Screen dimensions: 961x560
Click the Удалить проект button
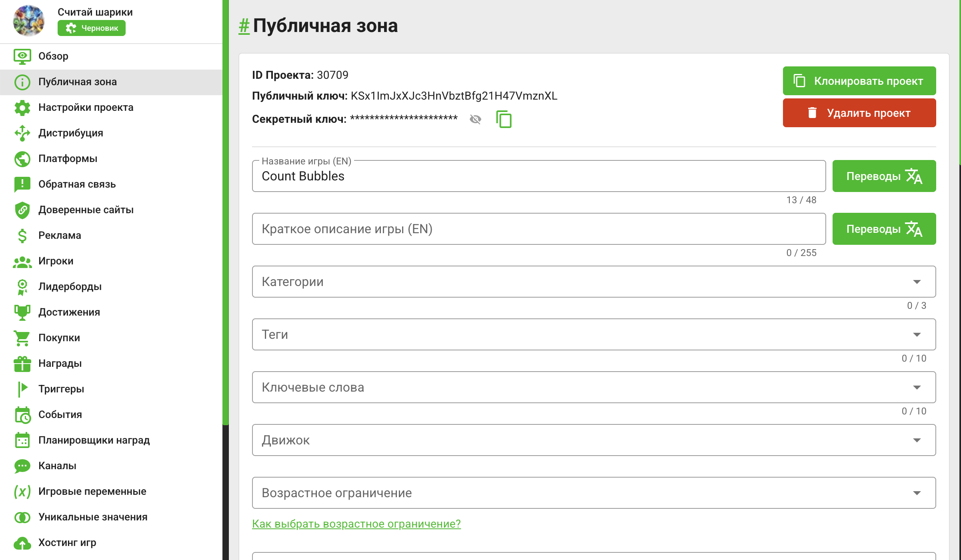pos(859,113)
